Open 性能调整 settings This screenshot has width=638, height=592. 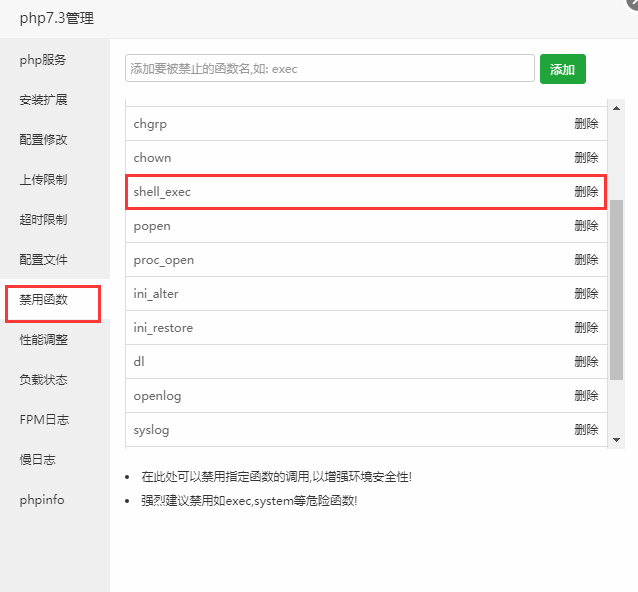click(43, 340)
